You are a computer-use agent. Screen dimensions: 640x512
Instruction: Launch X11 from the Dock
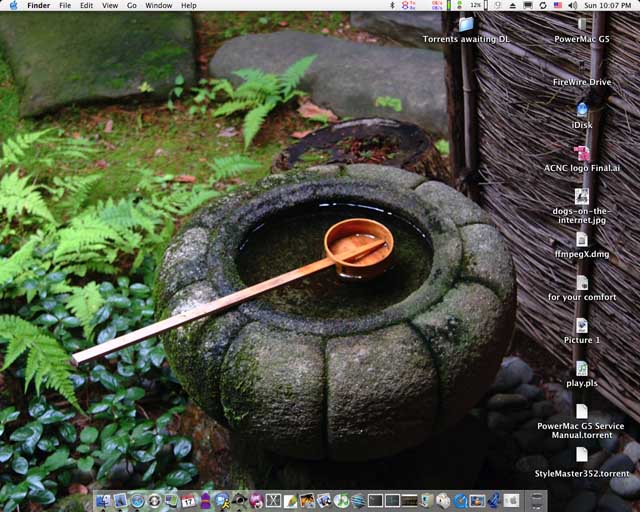point(273,500)
